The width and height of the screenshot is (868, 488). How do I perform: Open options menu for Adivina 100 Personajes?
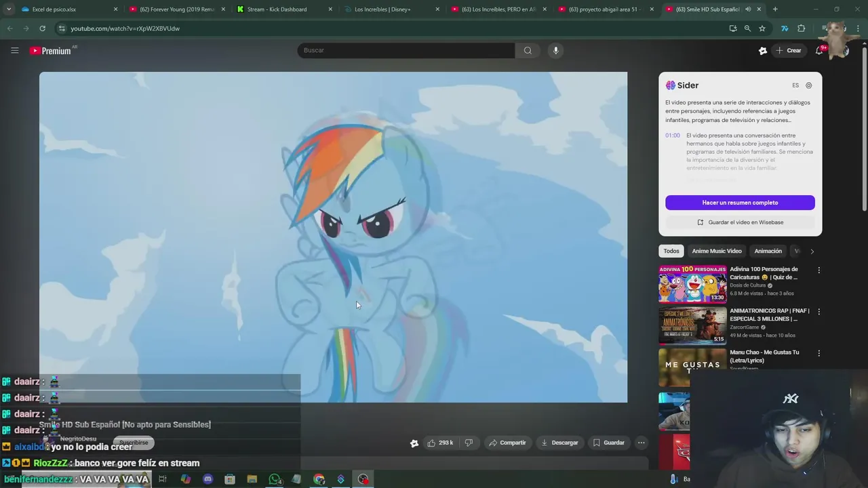coord(818,270)
